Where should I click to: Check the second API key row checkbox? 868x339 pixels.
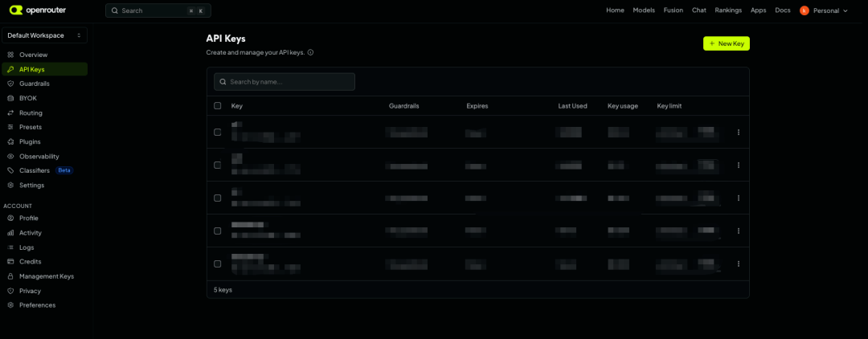218,165
